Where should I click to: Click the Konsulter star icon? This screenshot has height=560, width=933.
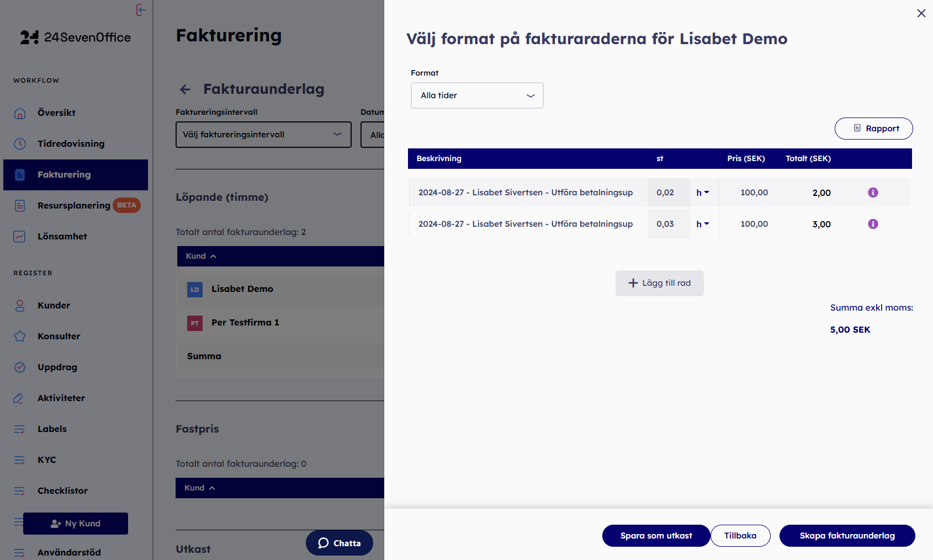(20, 337)
